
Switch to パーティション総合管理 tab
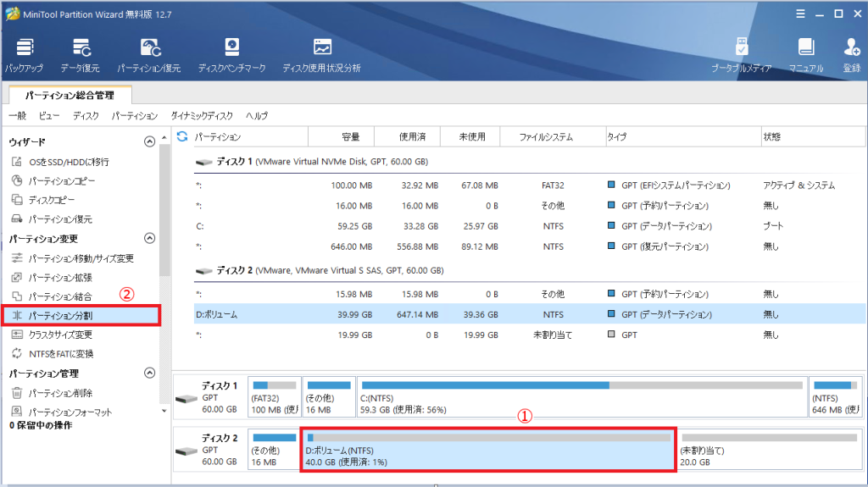(70, 95)
